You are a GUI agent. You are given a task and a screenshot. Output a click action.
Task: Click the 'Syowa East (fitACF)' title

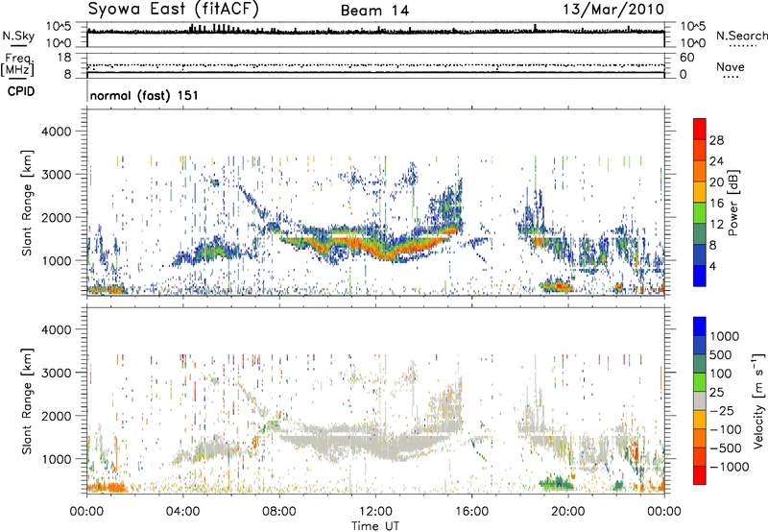(x=173, y=9)
